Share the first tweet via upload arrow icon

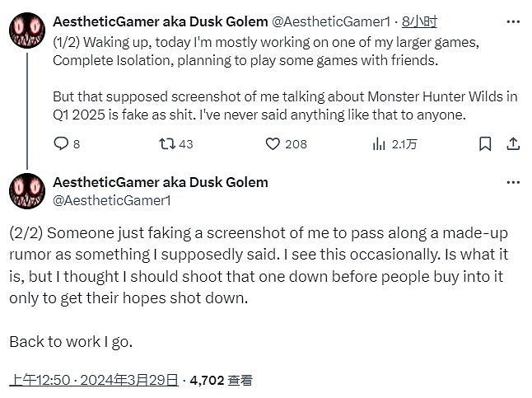tap(512, 143)
